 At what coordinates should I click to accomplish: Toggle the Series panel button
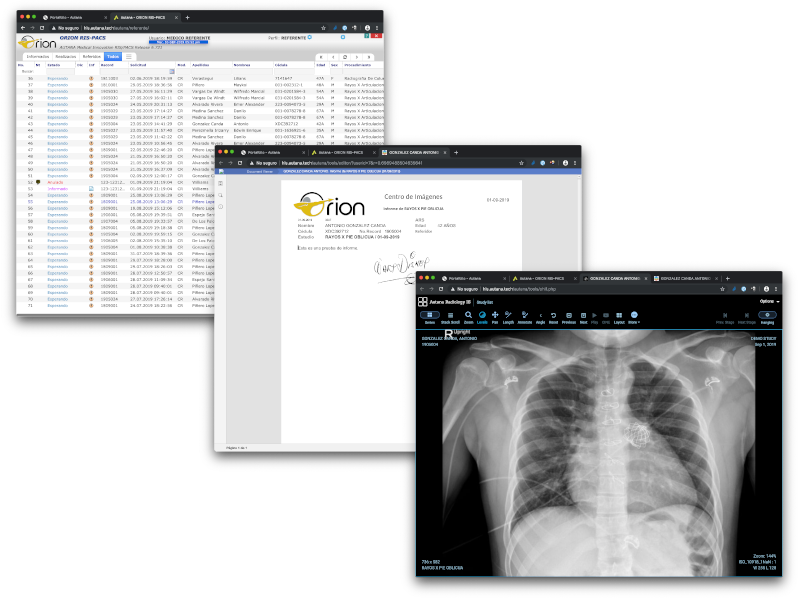click(x=430, y=316)
